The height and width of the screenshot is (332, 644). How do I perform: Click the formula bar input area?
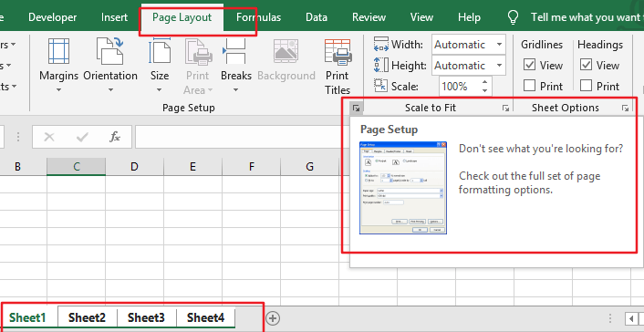pyautogui.click(x=243, y=137)
